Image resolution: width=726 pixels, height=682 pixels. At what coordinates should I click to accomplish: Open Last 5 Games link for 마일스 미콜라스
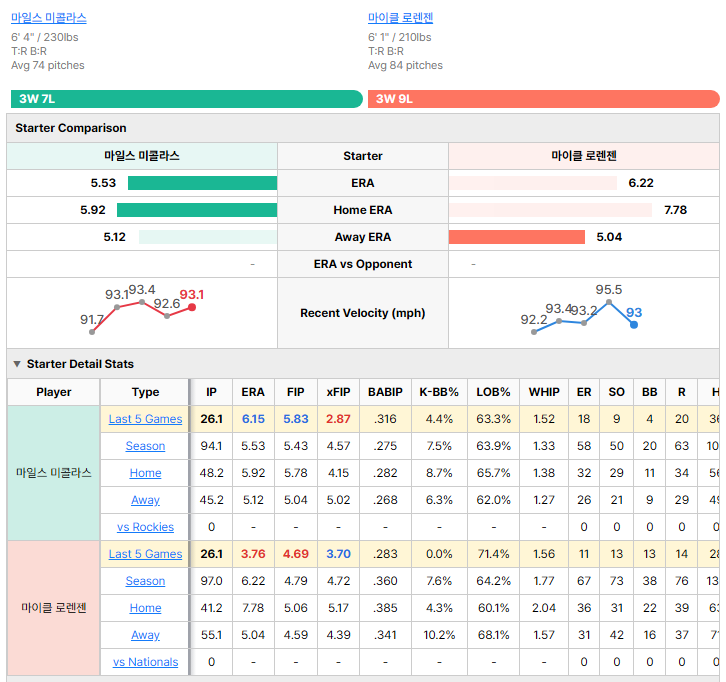coord(145,419)
